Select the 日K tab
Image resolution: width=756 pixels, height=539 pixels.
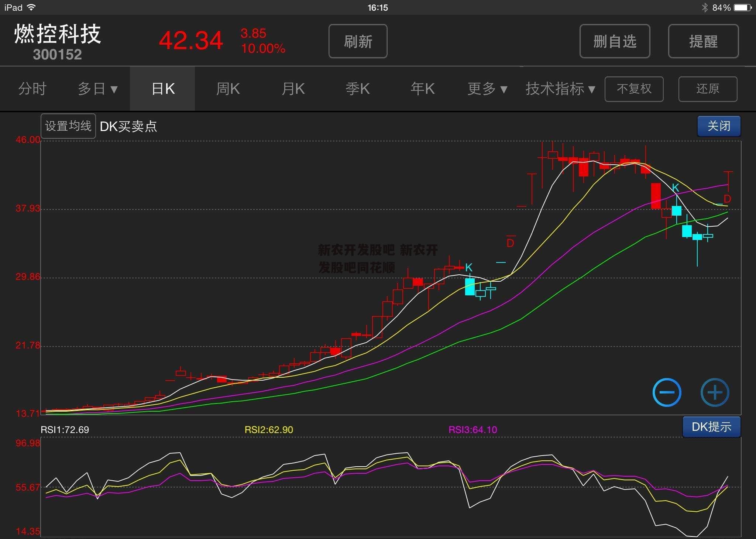pyautogui.click(x=162, y=89)
